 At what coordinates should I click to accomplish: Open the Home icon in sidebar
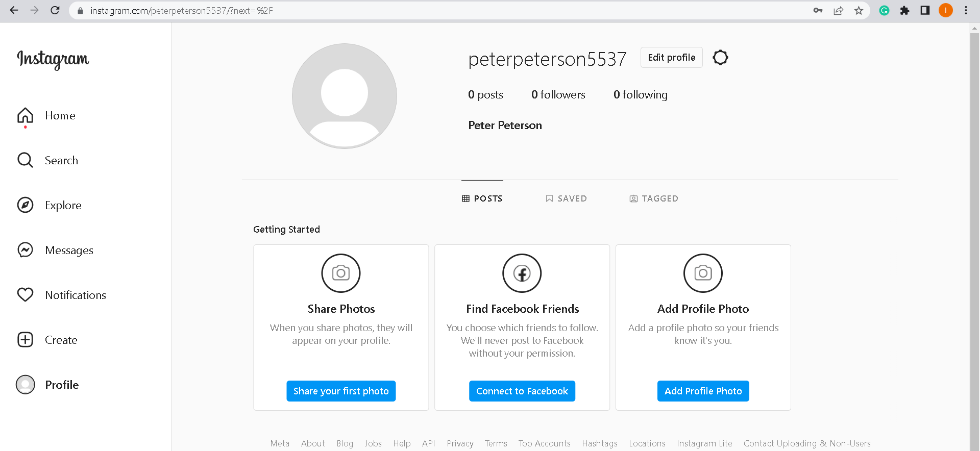pyautogui.click(x=25, y=116)
